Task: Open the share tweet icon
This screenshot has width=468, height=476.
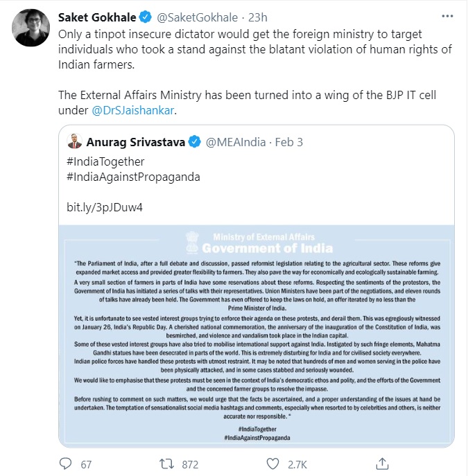Action: pyautogui.click(x=381, y=463)
